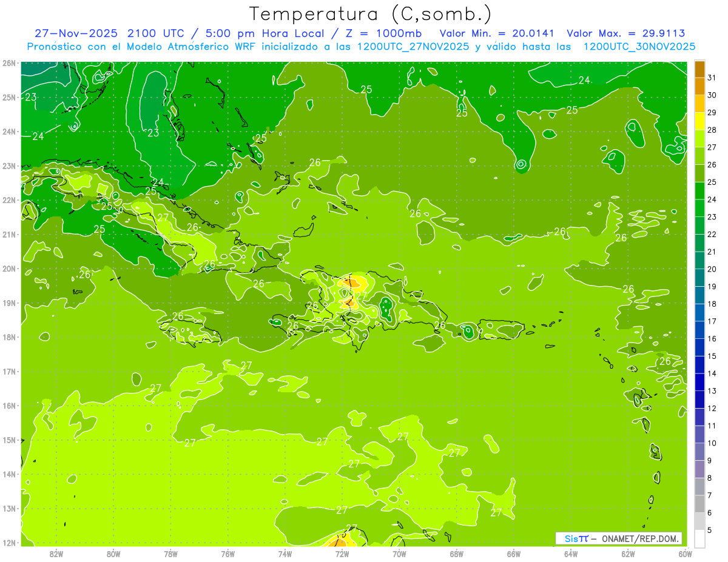The width and height of the screenshot is (728, 562).
Task: Click the swatch between legend 27 and 28
Action: click(699, 138)
